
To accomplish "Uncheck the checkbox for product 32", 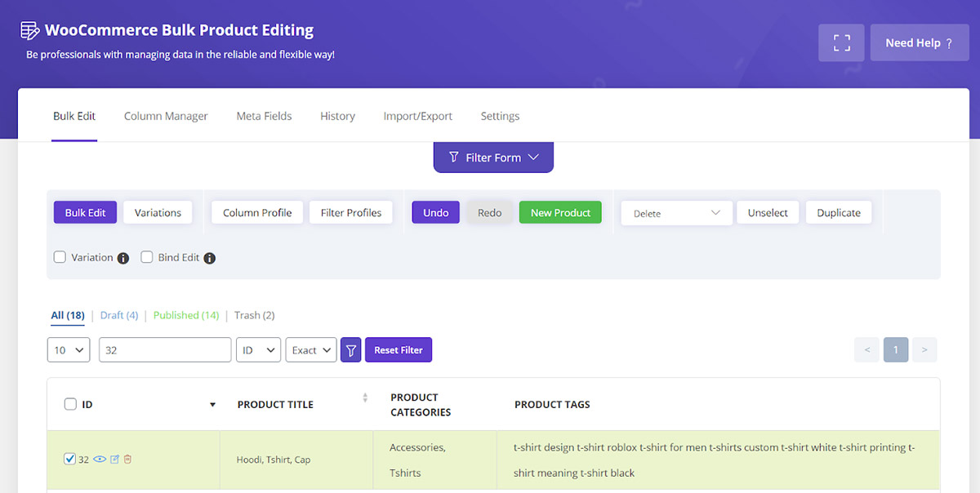I will tap(69, 459).
